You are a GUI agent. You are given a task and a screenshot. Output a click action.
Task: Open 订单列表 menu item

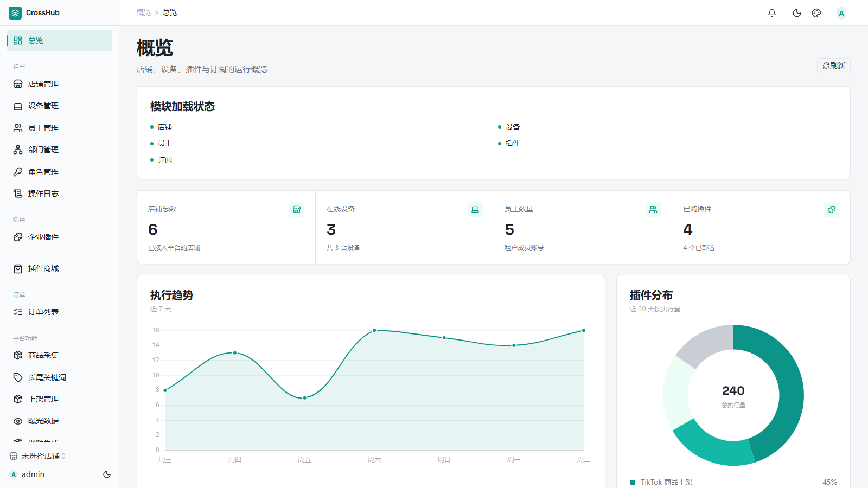pyautogui.click(x=60, y=312)
